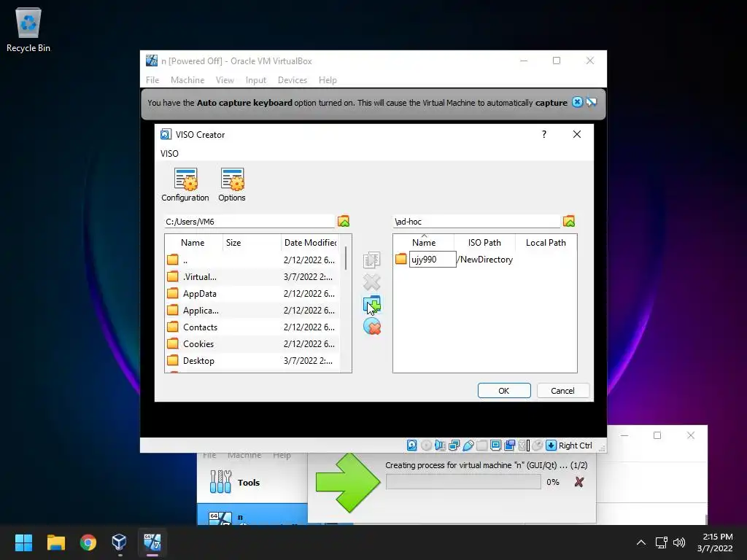This screenshot has height=560, width=747.
Task: Select the Desktop folder
Action: point(252,360)
